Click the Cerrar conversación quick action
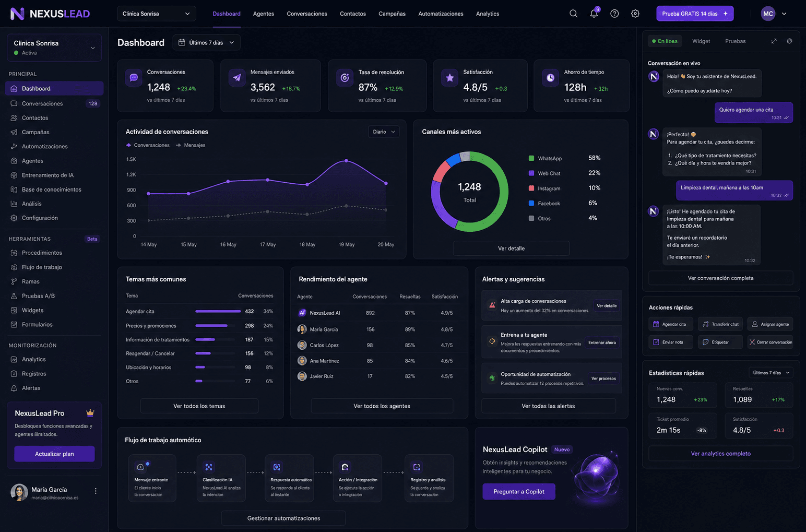The width and height of the screenshot is (806, 532). pyautogui.click(x=770, y=342)
